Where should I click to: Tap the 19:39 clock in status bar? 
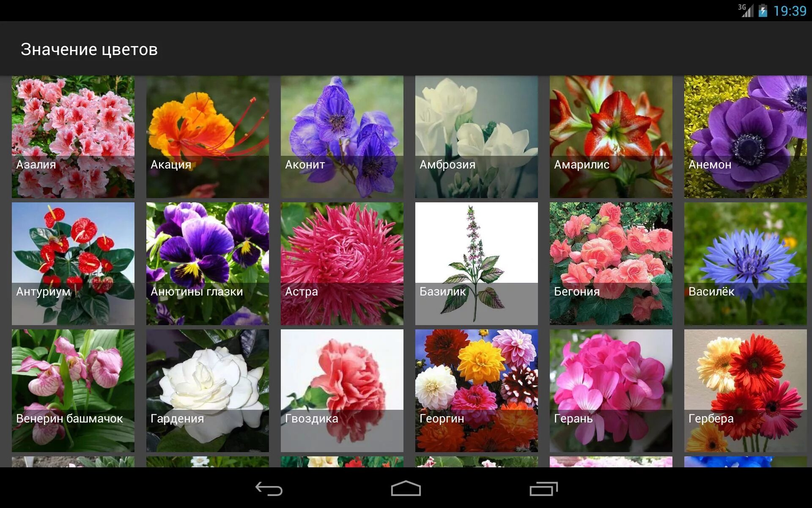[790, 11]
